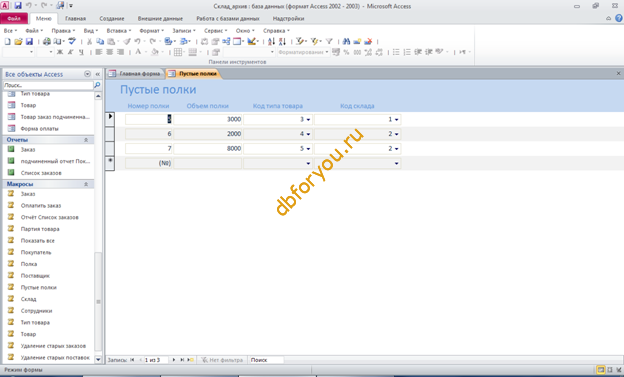624x377 pixels.
Task: Open Код типа товара dropdown in row 2000
Action: click(x=308, y=134)
